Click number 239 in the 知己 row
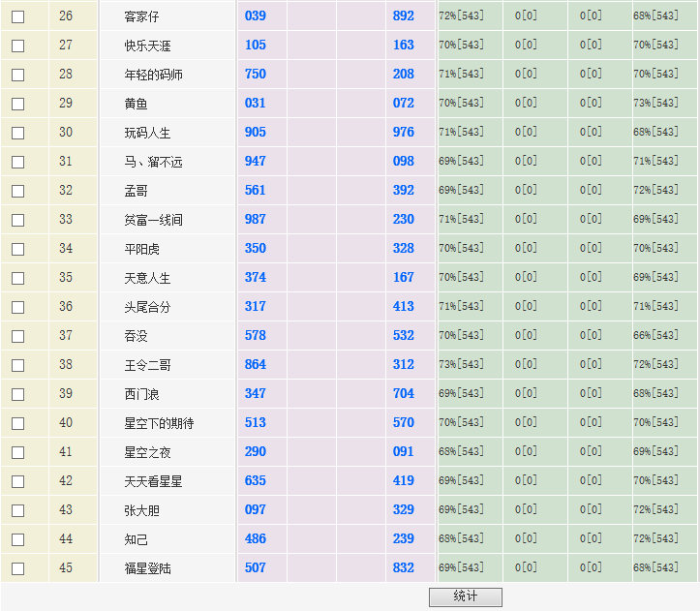Screen dimensions: 700x611 (x=404, y=539)
